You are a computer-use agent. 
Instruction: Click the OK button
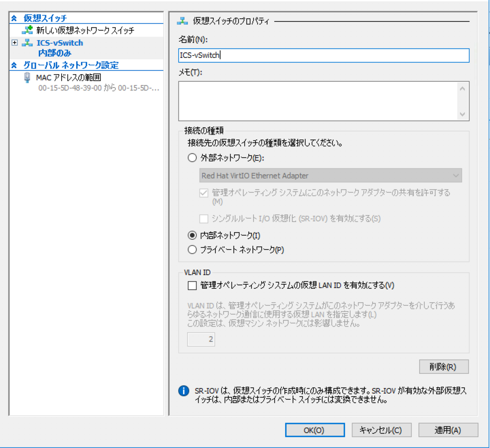pyautogui.click(x=314, y=430)
